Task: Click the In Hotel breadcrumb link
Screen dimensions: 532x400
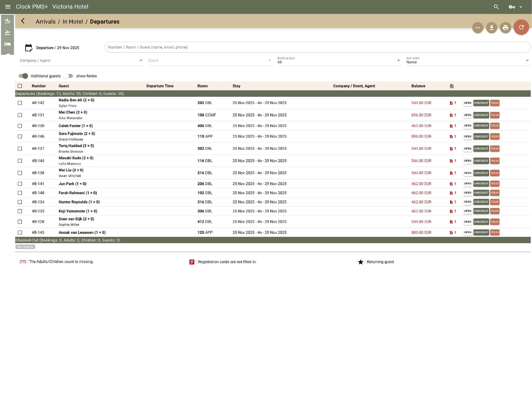Action: (x=72, y=21)
